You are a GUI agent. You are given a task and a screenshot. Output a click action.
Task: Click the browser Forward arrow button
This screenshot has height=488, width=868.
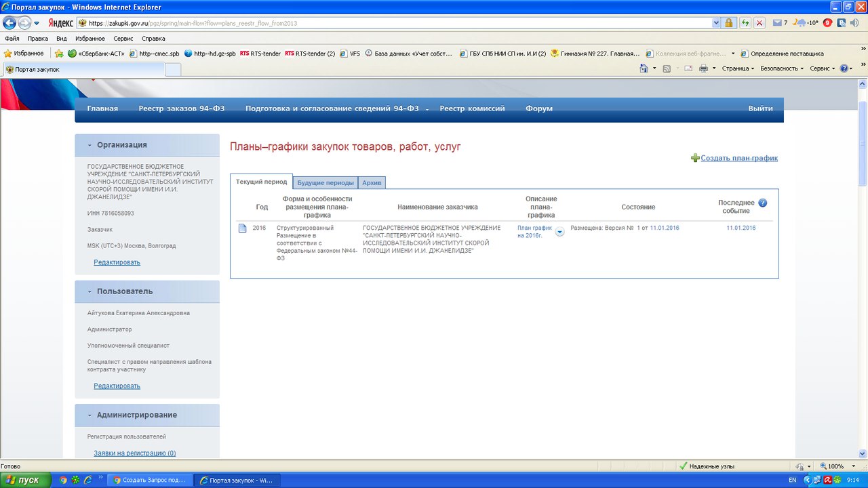pos(24,23)
